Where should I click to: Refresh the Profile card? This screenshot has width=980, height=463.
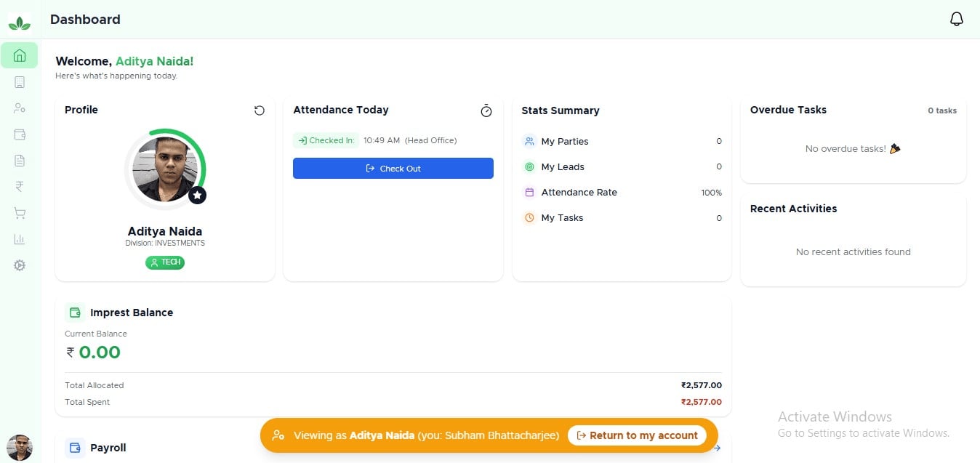tap(260, 110)
